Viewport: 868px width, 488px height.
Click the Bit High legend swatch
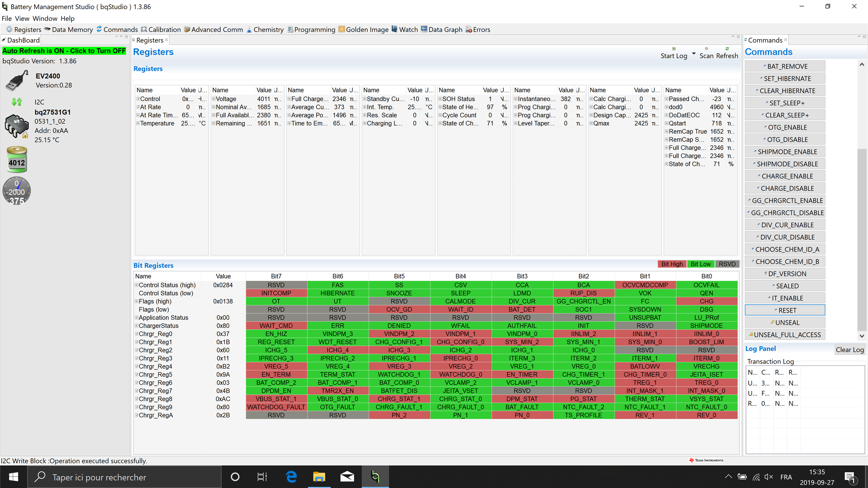[x=672, y=264]
